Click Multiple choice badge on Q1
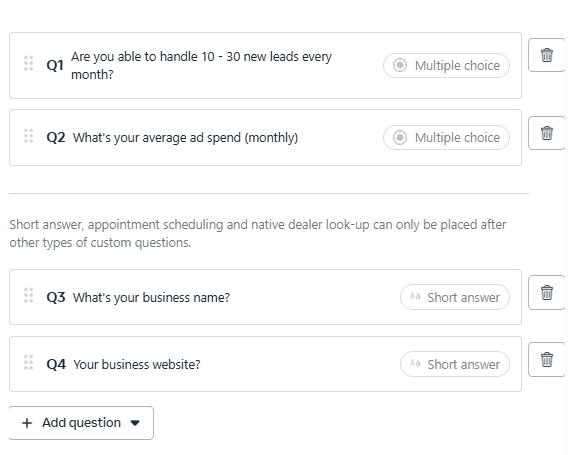This screenshot has height=455, width=568. click(x=446, y=66)
